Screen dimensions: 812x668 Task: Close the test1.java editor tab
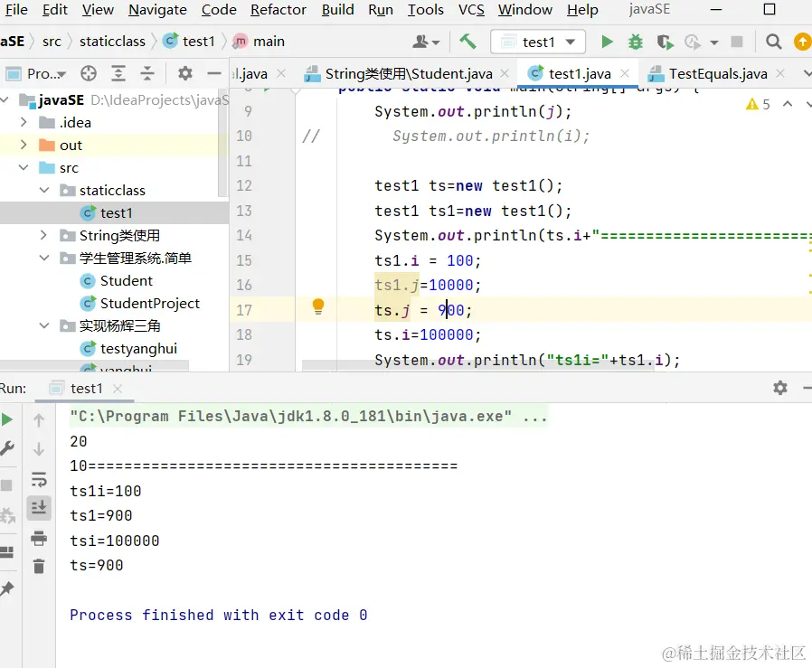click(625, 73)
